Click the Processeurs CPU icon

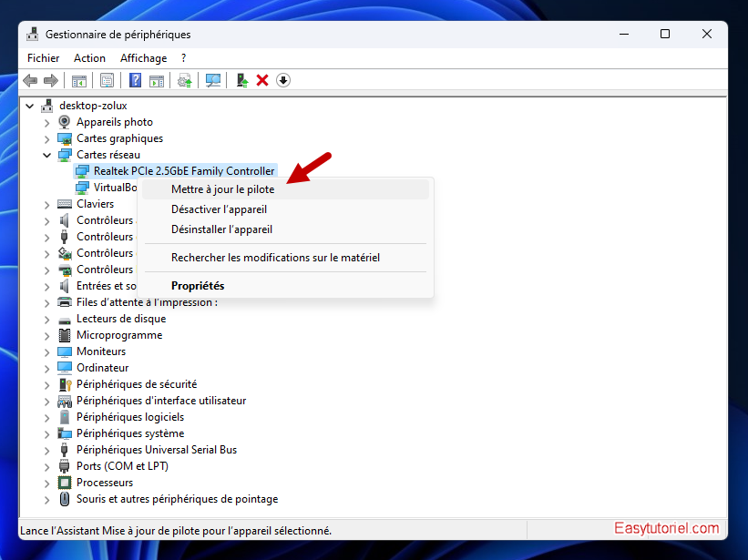[x=65, y=483]
